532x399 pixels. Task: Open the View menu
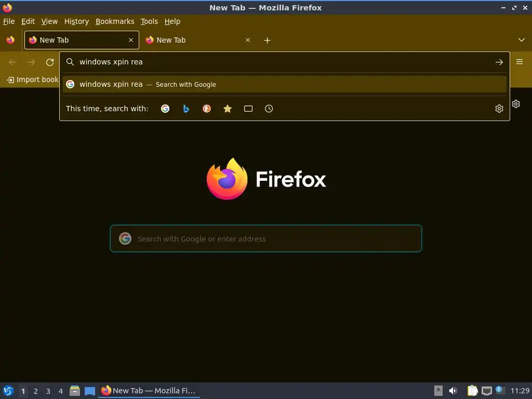[x=49, y=21]
